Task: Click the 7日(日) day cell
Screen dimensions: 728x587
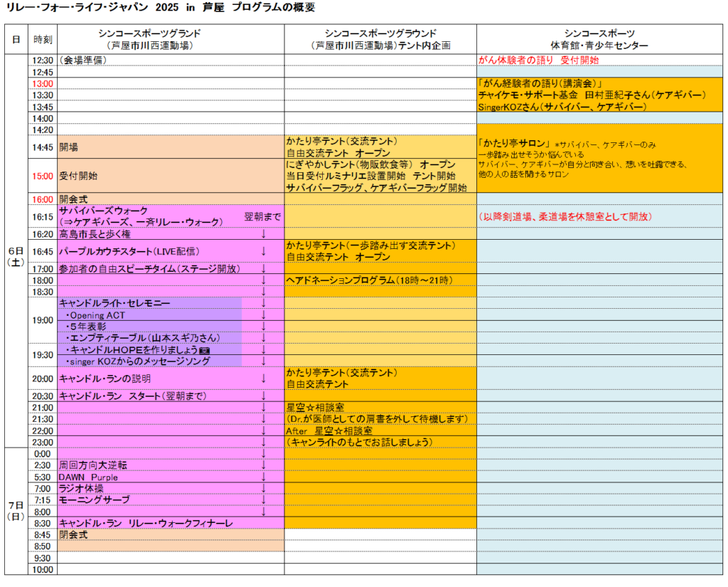Action: (x=16, y=510)
